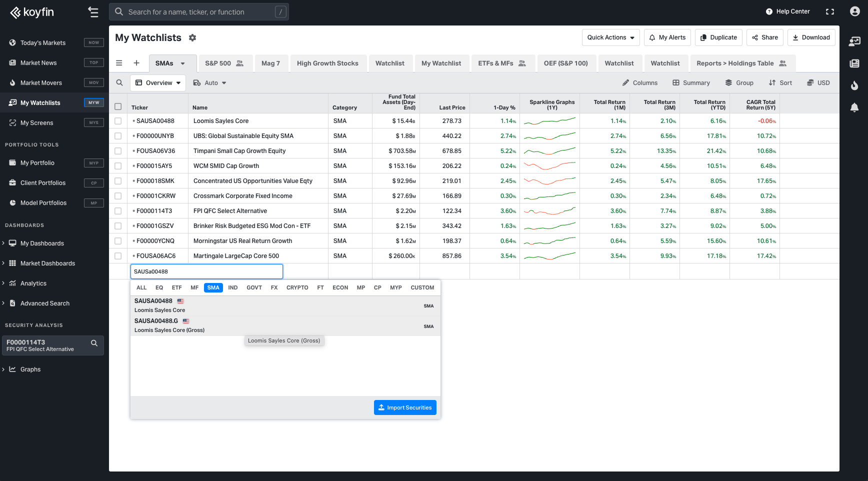Open the flame icon in right rail
Image resolution: width=868 pixels, height=481 pixels.
[854, 85]
